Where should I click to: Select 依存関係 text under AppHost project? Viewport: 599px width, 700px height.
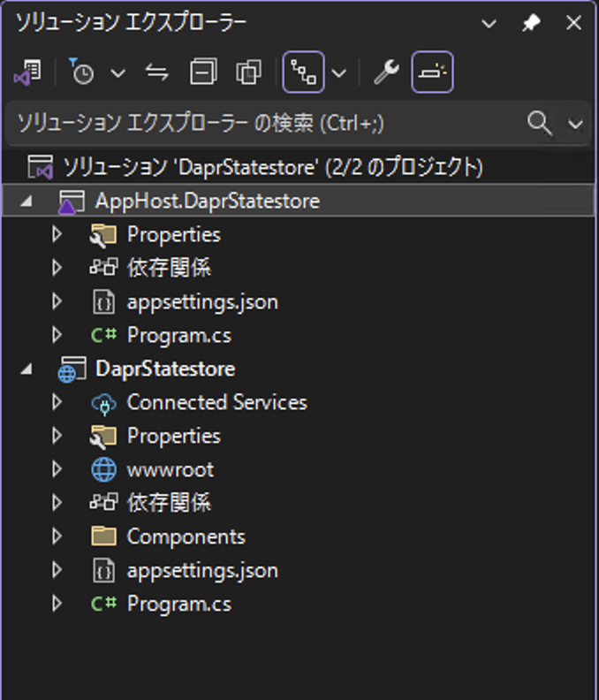pos(169,268)
